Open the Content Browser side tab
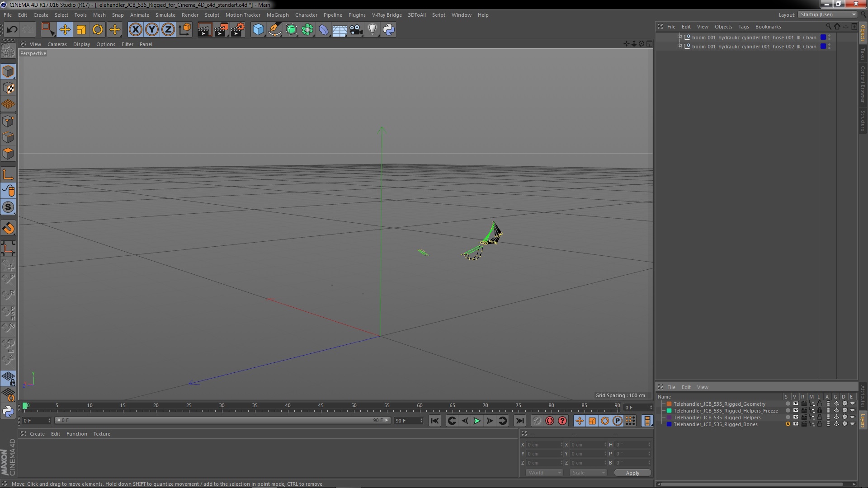Image resolution: width=868 pixels, height=488 pixels. click(x=863, y=84)
